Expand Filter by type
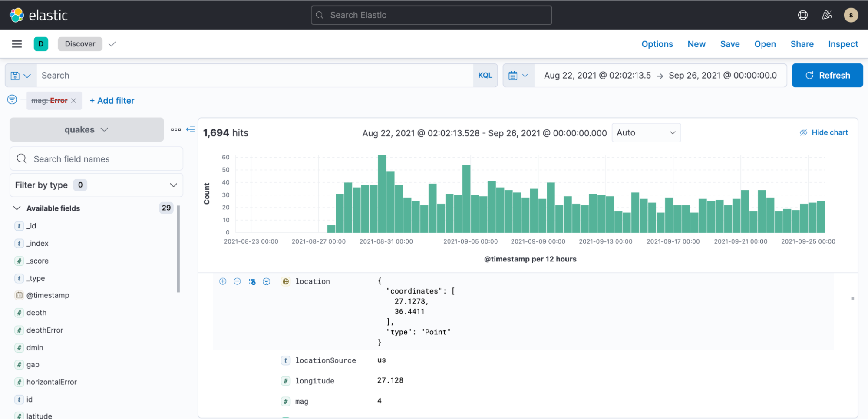868x419 pixels. (x=96, y=185)
